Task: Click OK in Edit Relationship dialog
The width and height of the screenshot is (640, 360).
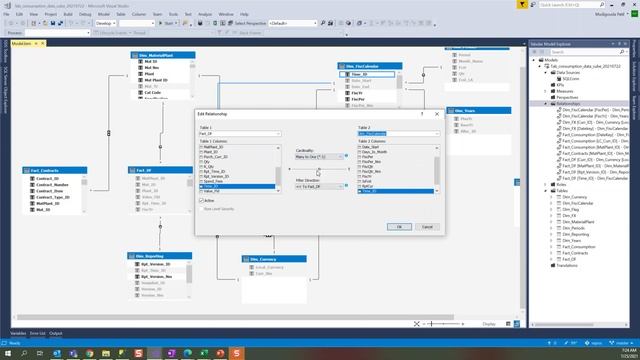Action: (399, 227)
